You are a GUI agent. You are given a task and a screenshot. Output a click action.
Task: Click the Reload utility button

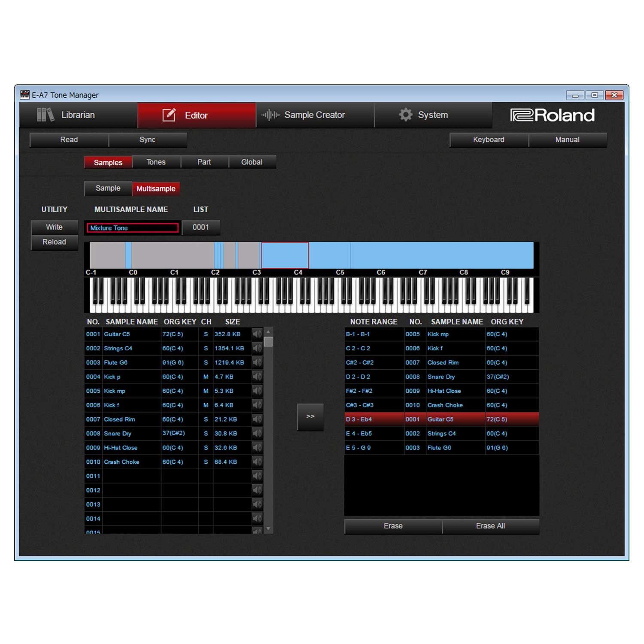pyautogui.click(x=54, y=242)
